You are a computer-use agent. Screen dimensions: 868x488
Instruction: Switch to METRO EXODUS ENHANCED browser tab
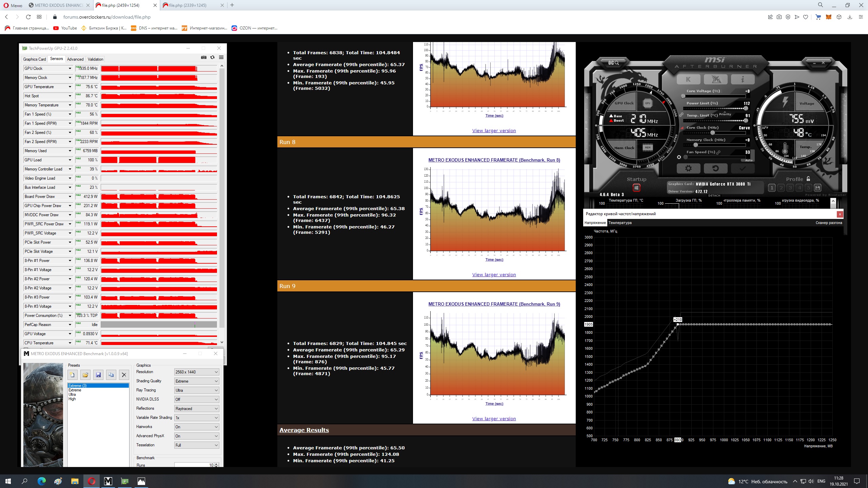click(59, 5)
